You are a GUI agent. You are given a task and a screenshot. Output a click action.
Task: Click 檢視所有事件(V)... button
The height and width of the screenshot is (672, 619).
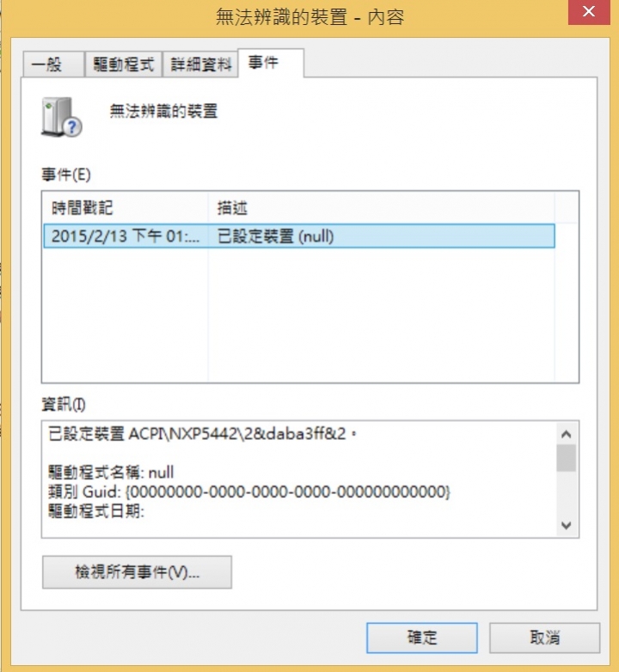pyautogui.click(x=138, y=572)
